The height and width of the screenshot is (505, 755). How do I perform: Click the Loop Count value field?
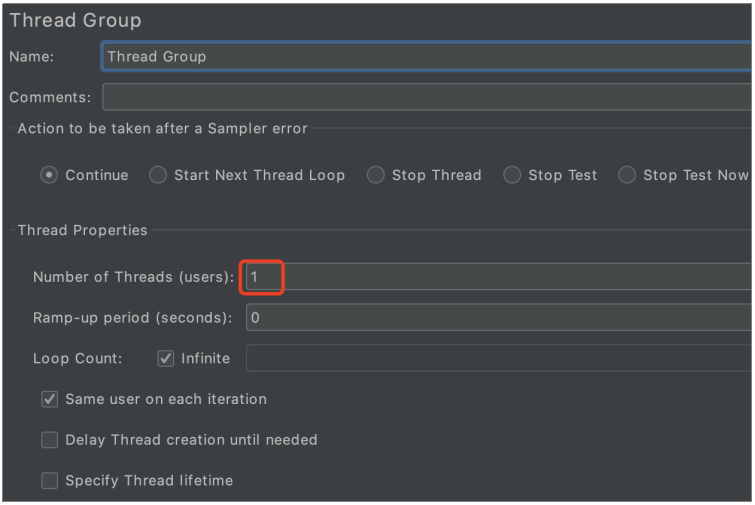pos(495,358)
